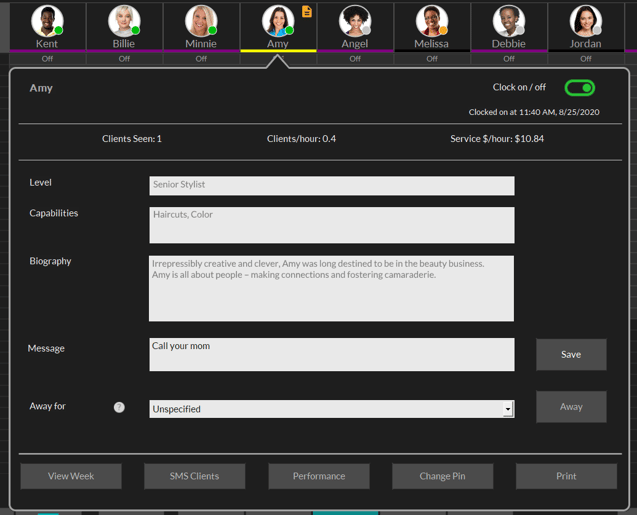Open the Performance report

(x=319, y=476)
